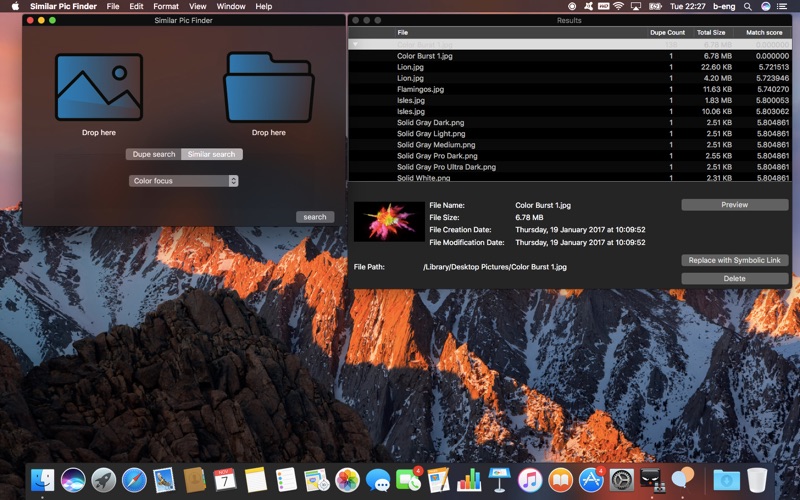Click the folder drop zone icon
This screenshot has width=800, height=500.
point(268,88)
